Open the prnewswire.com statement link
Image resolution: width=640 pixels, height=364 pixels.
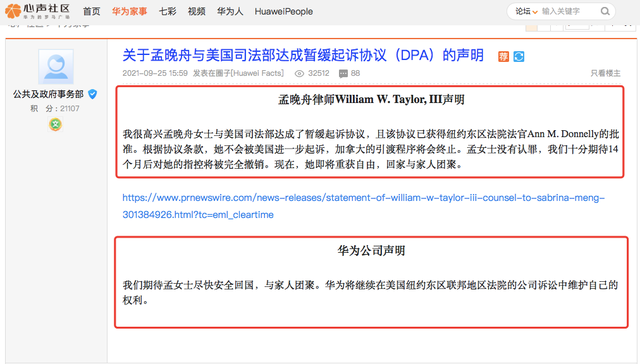(x=363, y=206)
